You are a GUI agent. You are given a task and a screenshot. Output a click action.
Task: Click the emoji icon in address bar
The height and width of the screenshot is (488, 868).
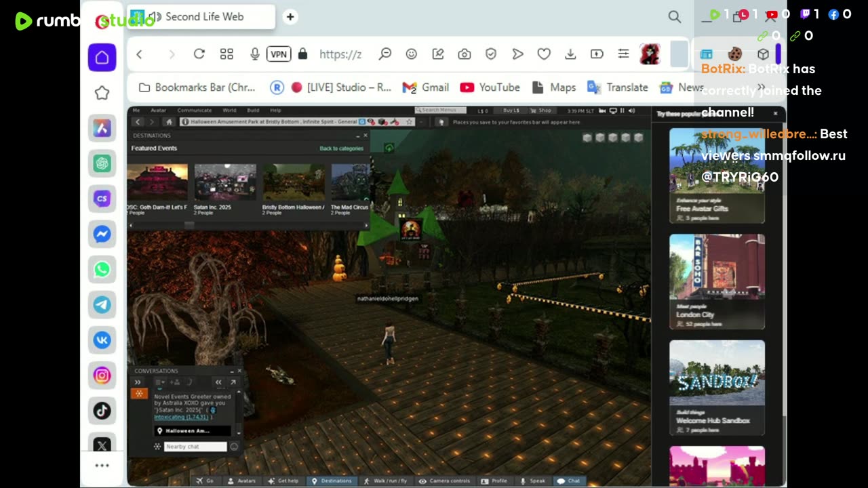tap(411, 54)
